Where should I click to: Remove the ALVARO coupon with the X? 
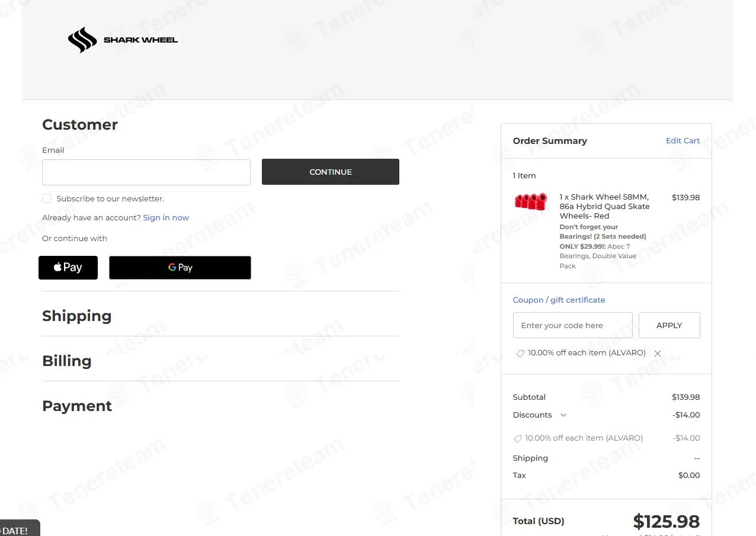tap(657, 354)
